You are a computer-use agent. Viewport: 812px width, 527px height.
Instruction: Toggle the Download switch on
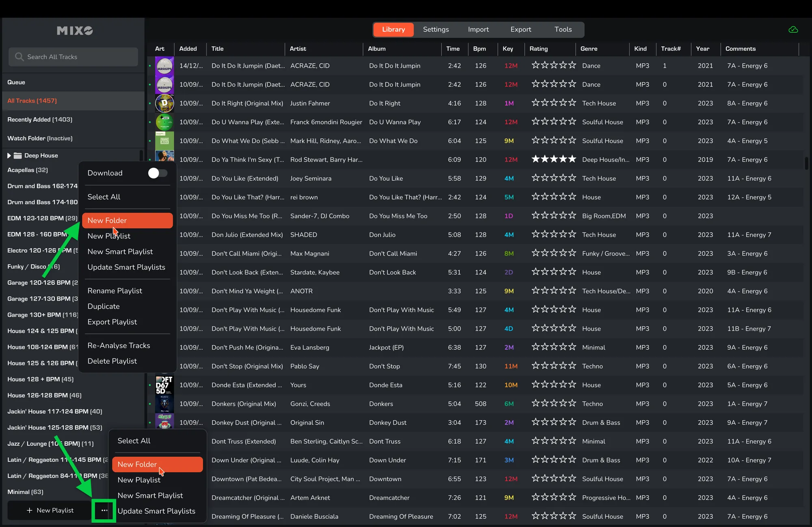(158, 173)
